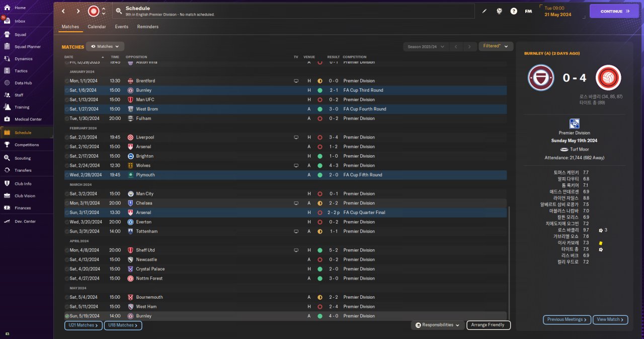Click the Tottenham opposition name
Screen dimensions: 644x339
[147, 231]
